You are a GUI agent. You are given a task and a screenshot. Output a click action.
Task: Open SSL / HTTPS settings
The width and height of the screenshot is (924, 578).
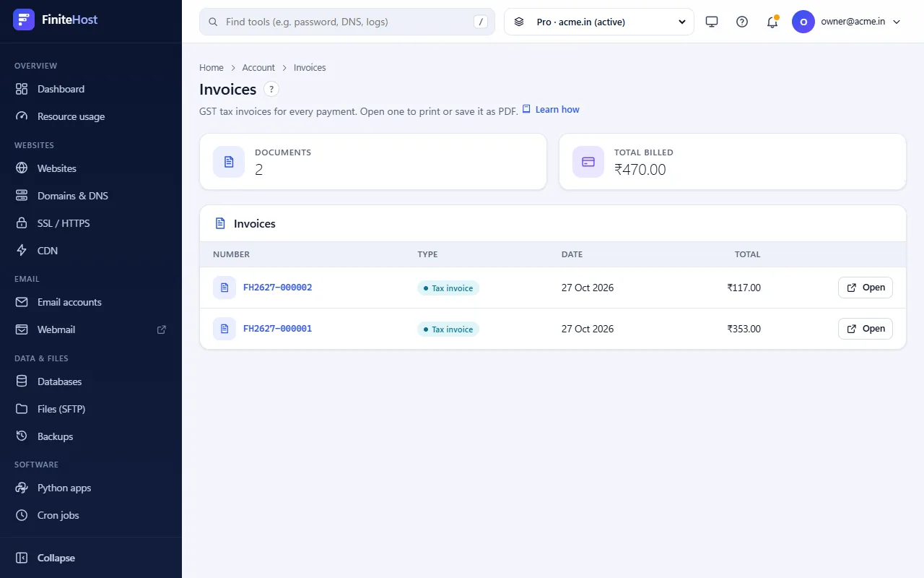[91, 223]
